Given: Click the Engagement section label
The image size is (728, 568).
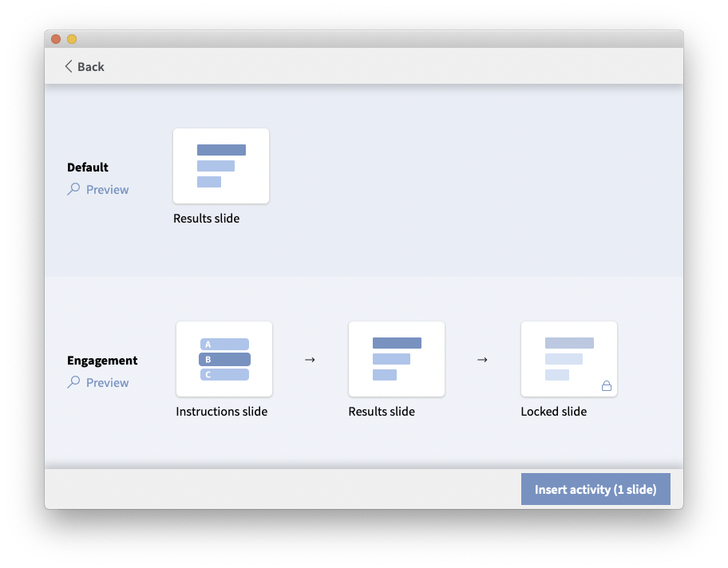Looking at the screenshot, I should [102, 360].
